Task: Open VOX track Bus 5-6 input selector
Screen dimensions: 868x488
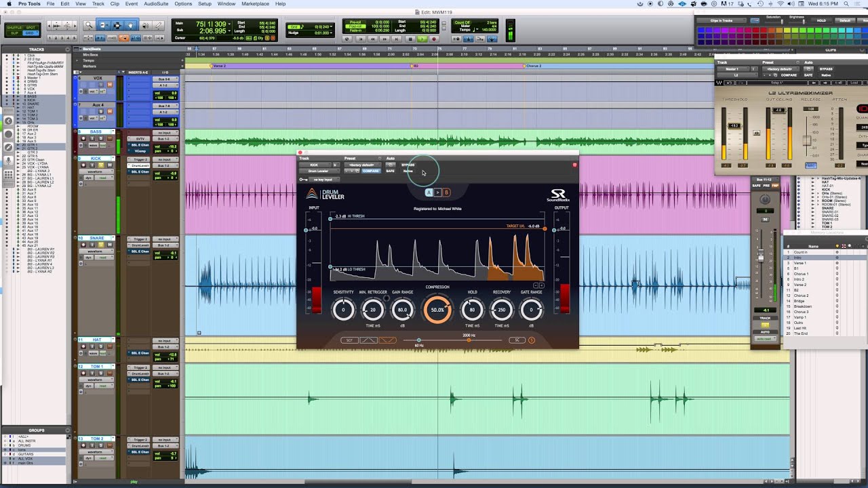Action: click(165, 79)
